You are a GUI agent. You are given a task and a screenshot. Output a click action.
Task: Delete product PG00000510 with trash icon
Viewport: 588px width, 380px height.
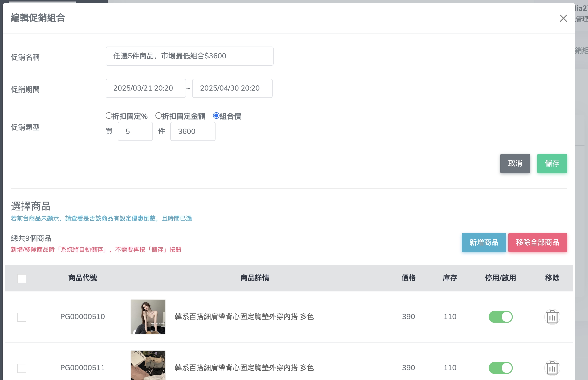click(552, 317)
